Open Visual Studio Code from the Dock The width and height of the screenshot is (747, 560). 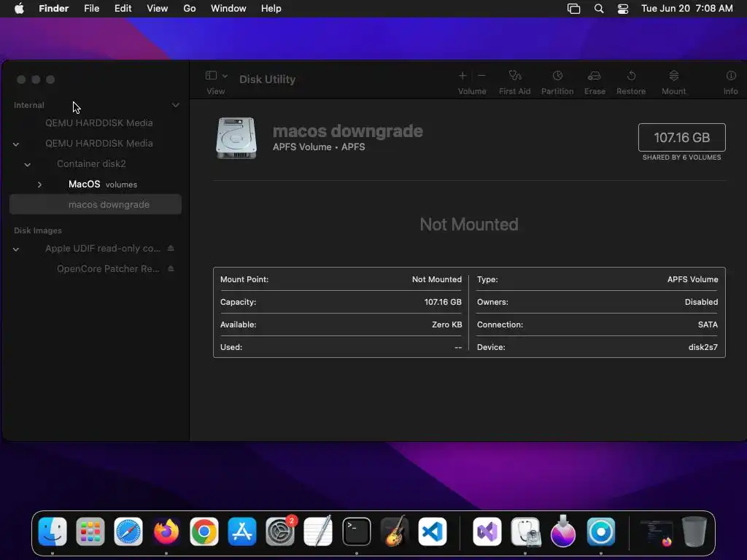click(433, 532)
